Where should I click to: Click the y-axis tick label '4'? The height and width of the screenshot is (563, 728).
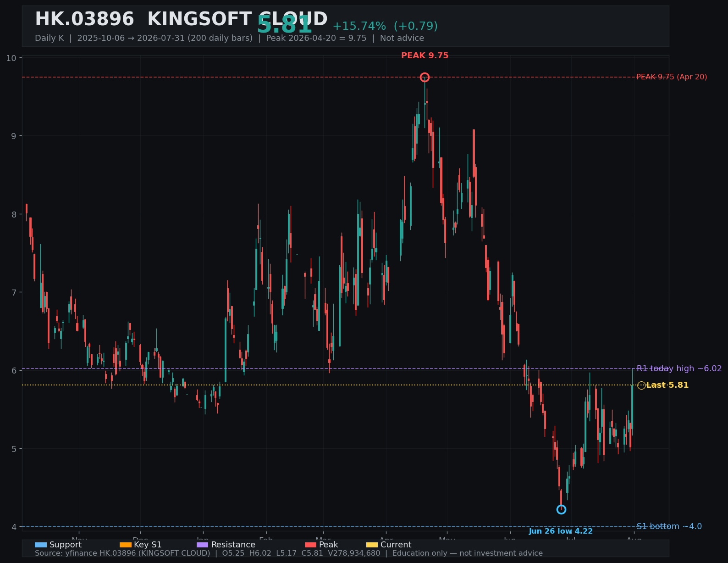14,527
